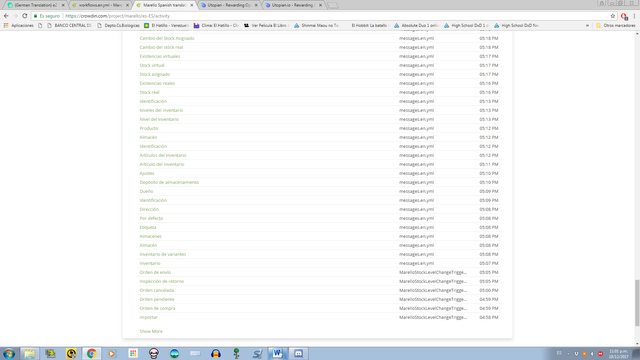640x360 pixels.
Task: Open 'Almacenes' translation entry
Action: pos(151,236)
